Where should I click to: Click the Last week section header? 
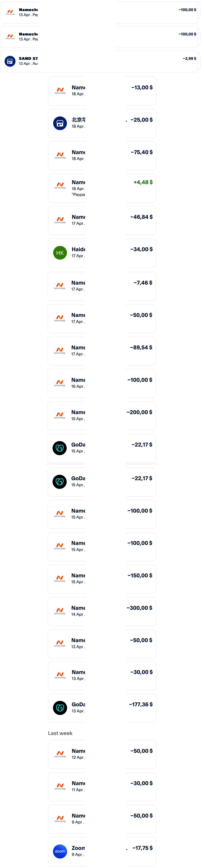pos(60,733)
